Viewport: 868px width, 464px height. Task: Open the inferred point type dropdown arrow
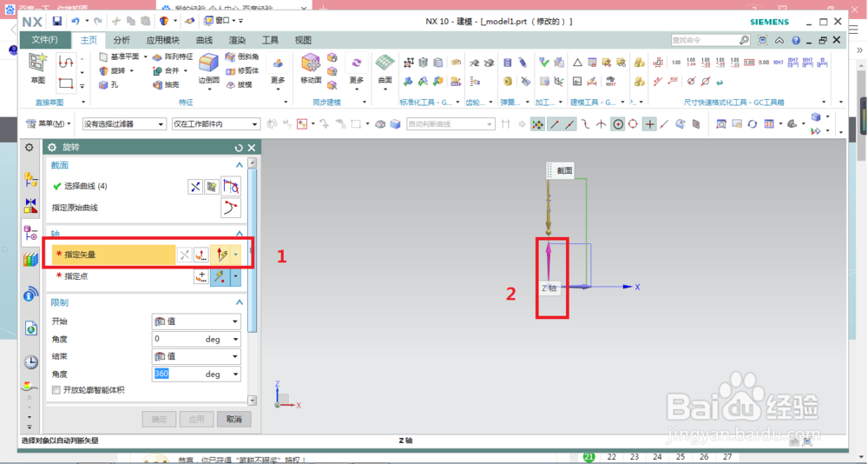click(236, 276)
